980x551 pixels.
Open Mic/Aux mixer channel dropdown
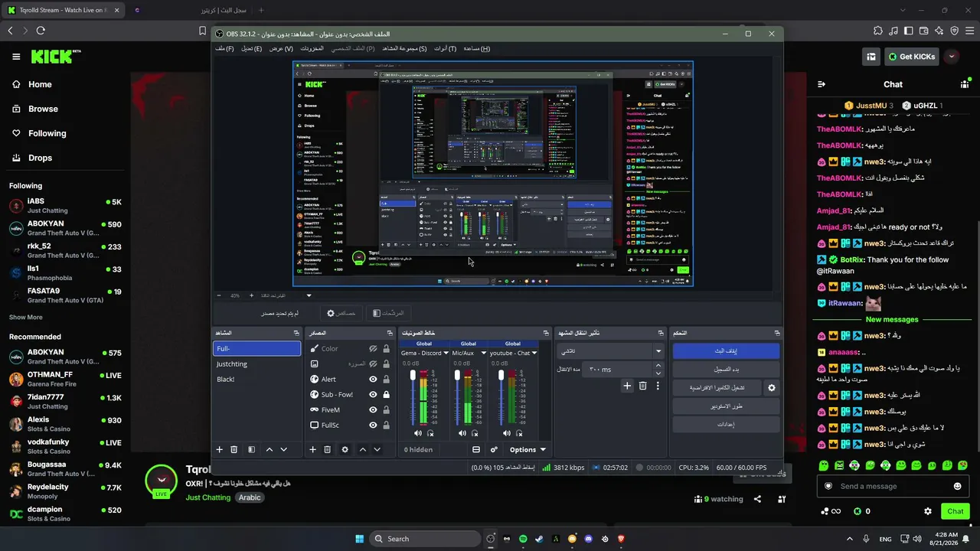pos(483,353)
